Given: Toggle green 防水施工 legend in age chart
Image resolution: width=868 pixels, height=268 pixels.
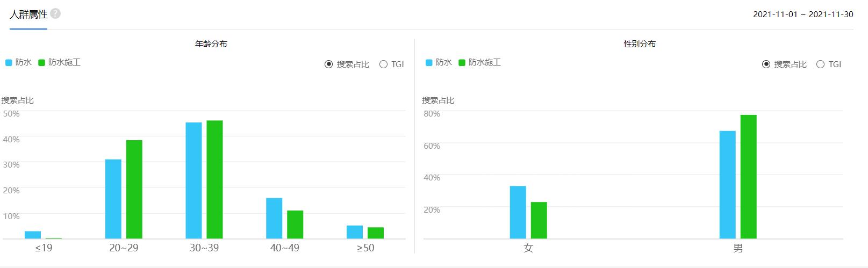Looking at the screenshot, I should (60, 62).
